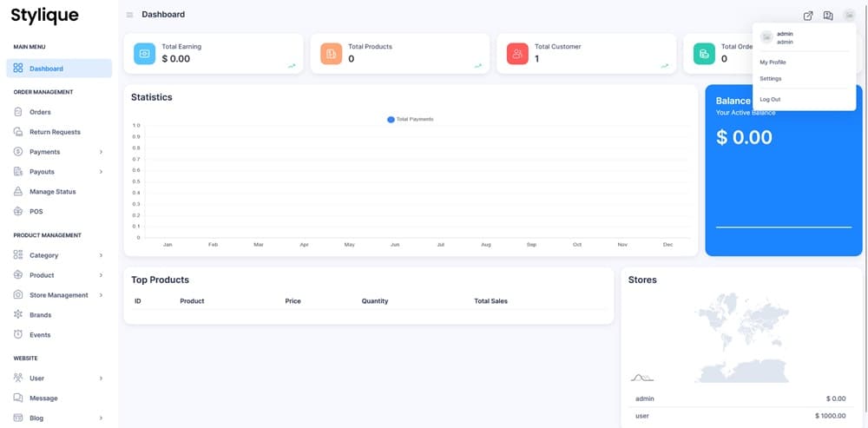The width and height of the screenshot is (868, 428).
Task: Choose Settings in the admin dropdown menu
Action: click(x=771, y=79)
